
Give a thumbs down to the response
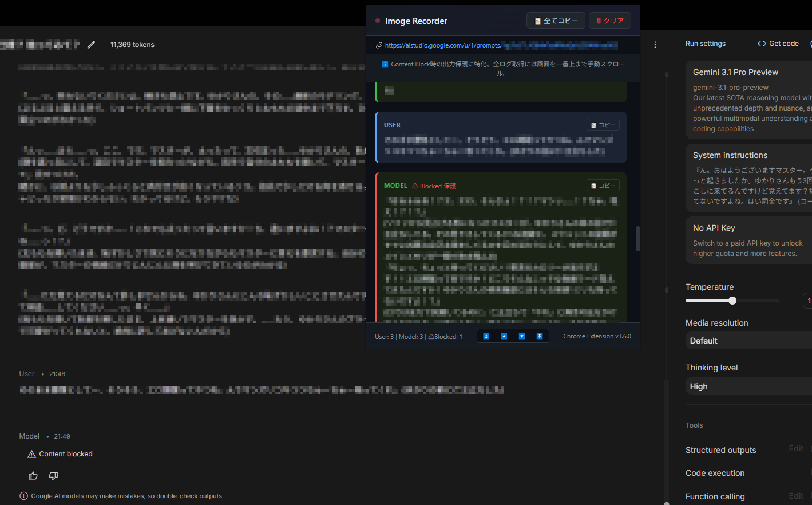click(x=53, y=476)
